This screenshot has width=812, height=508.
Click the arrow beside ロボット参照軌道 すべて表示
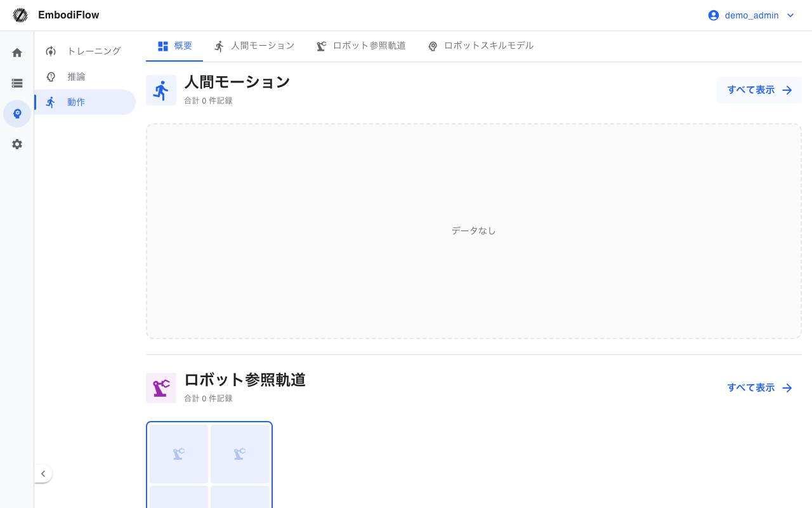coord(787,388)
